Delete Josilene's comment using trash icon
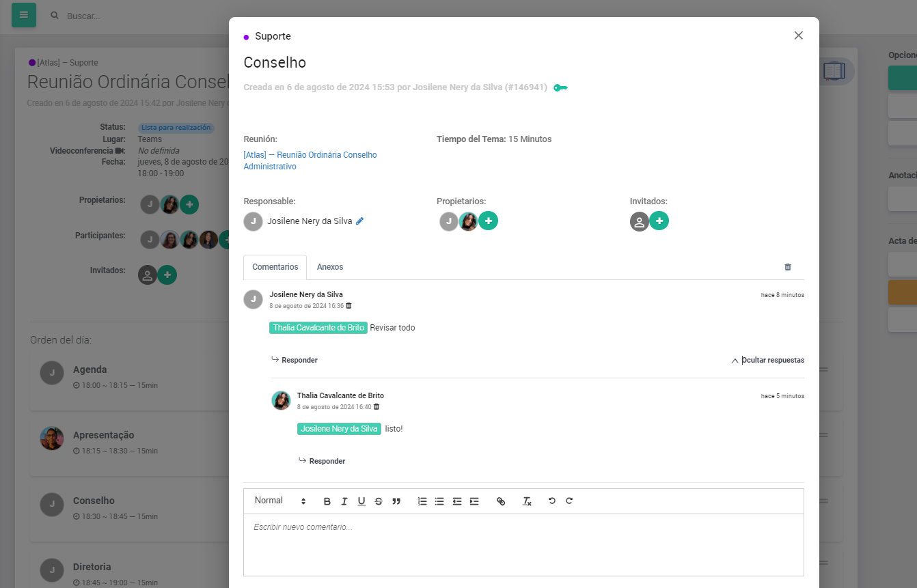917x588 pixels. pyautogui.click(x=349, y=306)
